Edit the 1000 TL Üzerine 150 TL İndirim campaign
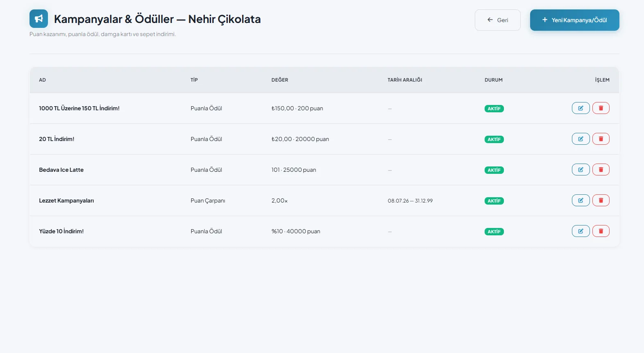Image resolution: width=644 pixels, height=353 pixels. click(581, 108)
